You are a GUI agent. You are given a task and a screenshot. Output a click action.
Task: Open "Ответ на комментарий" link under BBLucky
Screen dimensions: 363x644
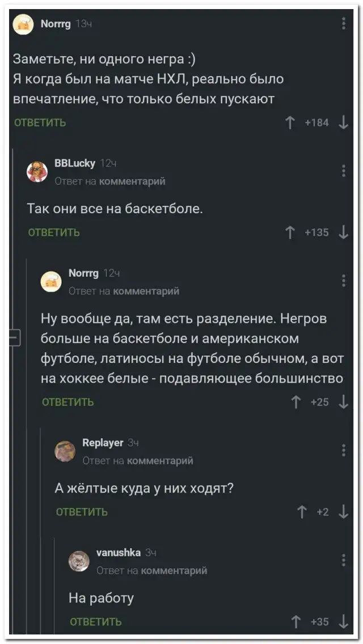tap(110, 181)
